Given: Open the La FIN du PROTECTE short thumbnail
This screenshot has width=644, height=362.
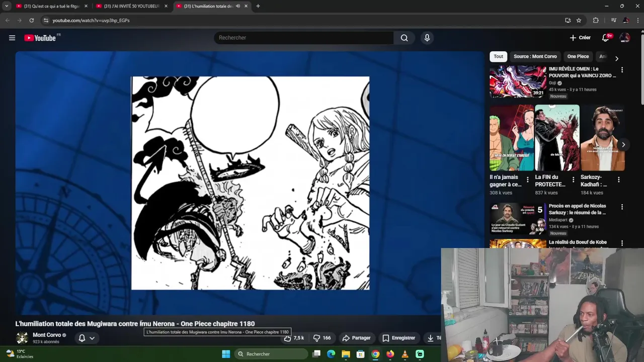Looking at the screenshot, I should click(x=557, y=138).
